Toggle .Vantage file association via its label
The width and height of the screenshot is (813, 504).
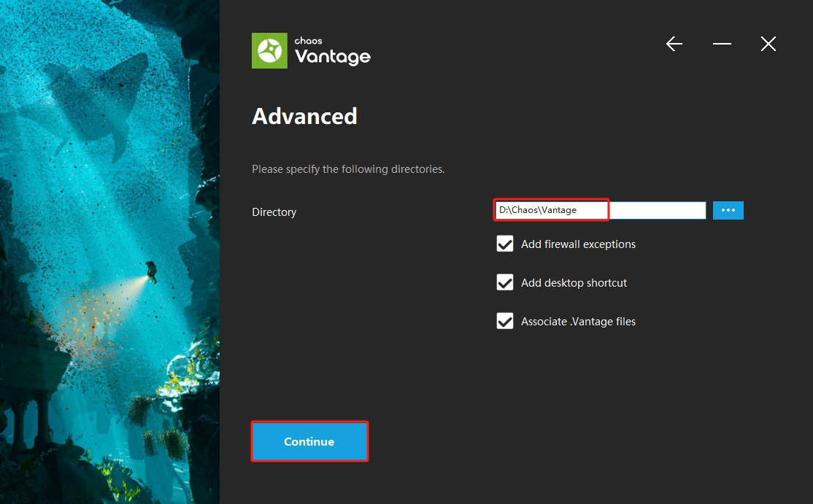pyautogui.click(x=579, y=321)
